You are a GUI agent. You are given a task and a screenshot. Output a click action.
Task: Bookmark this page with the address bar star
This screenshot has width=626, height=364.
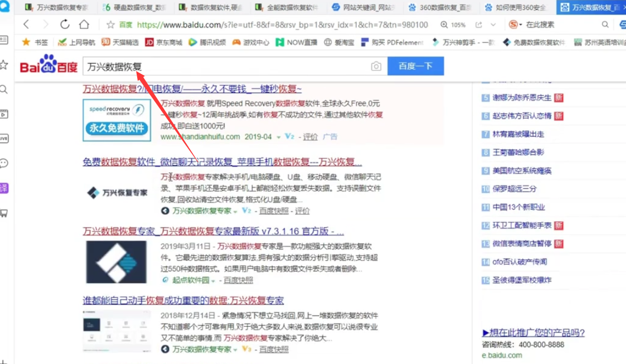110,25
